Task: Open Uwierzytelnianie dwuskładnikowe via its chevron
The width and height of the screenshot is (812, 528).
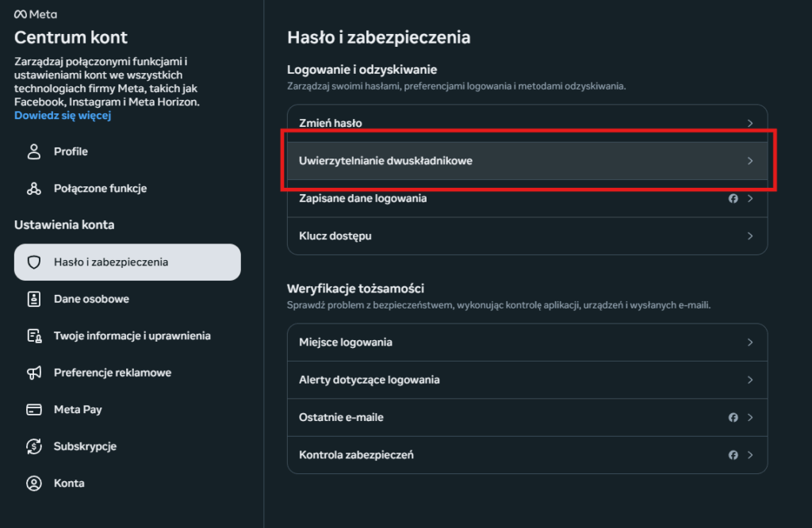Action: click(x=749, y=160)
